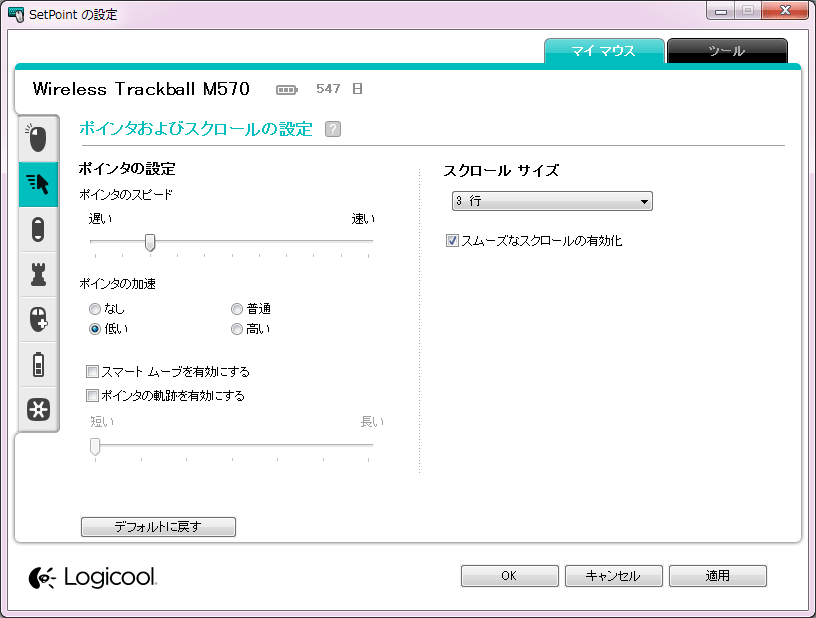This screenshot has width=816, height=618.
Task: Open the scroll size 3 行 dropdown
Action: click(552, 201)
